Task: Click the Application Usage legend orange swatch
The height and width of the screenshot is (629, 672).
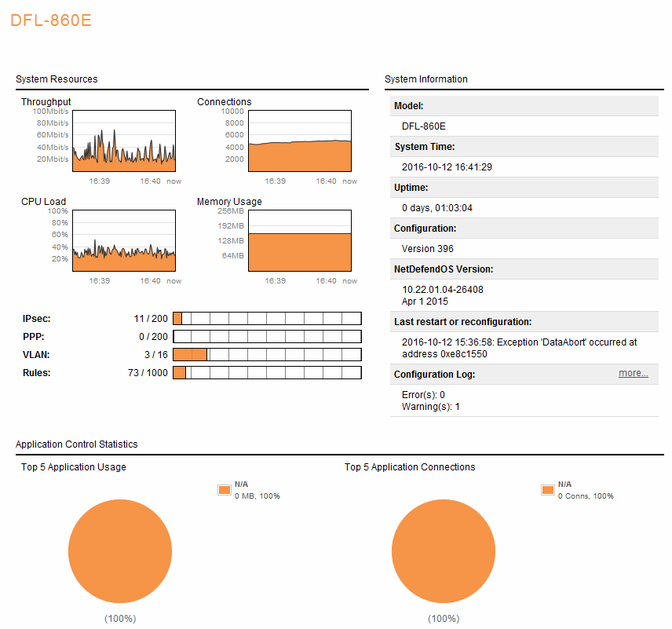Action: tap(224, 490)
